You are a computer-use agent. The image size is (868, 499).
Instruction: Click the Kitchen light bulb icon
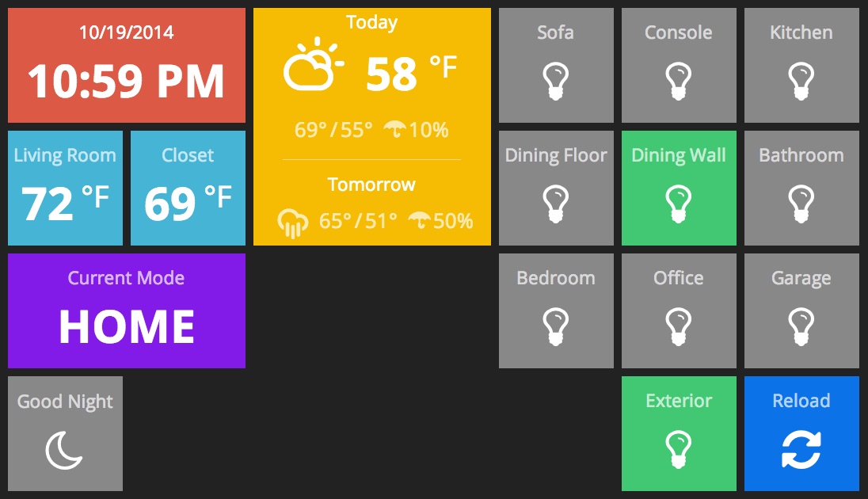[801, 82]
